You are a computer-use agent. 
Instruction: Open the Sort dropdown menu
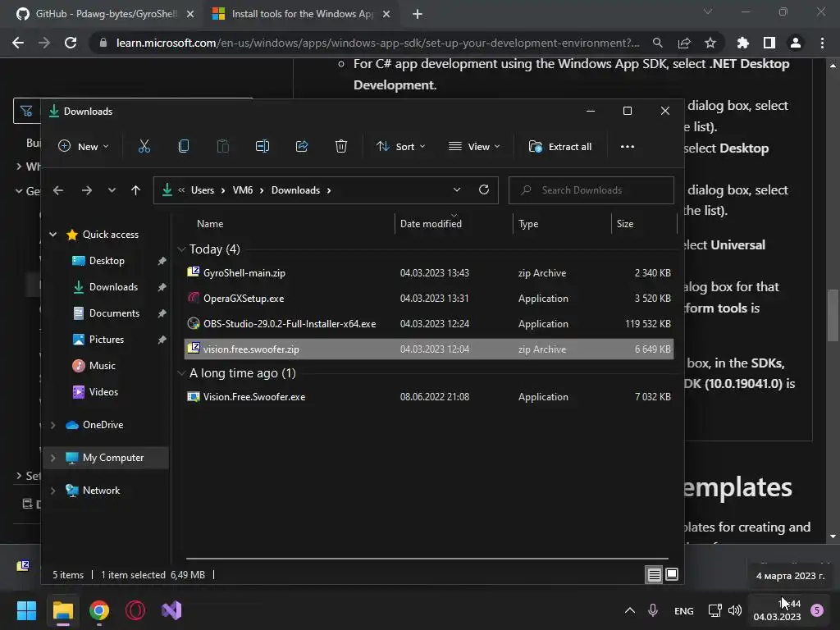click(400, 146)
